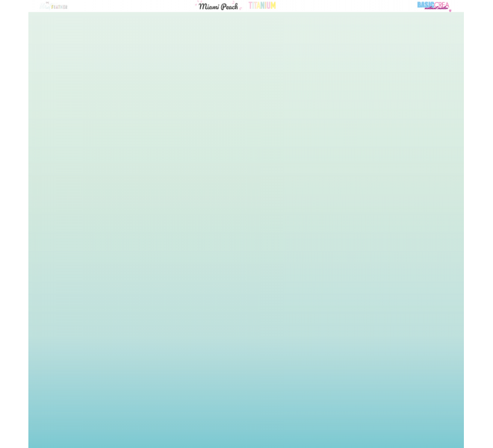Viewport: 493px width, 448px height.
Task: Click the small pink dot below Basic Crea
Action: pyautogui.click(x=450, y=10)
